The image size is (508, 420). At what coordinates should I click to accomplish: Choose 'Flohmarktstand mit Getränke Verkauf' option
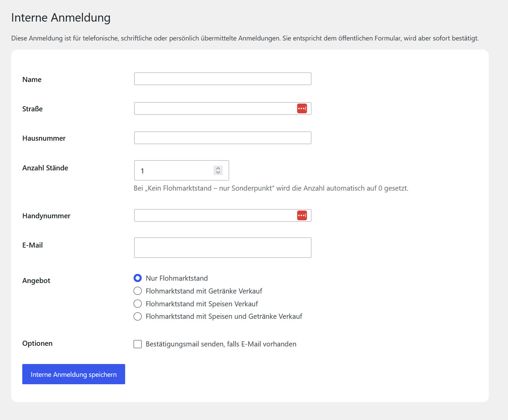pyautogui.click(x=138, y=291)
